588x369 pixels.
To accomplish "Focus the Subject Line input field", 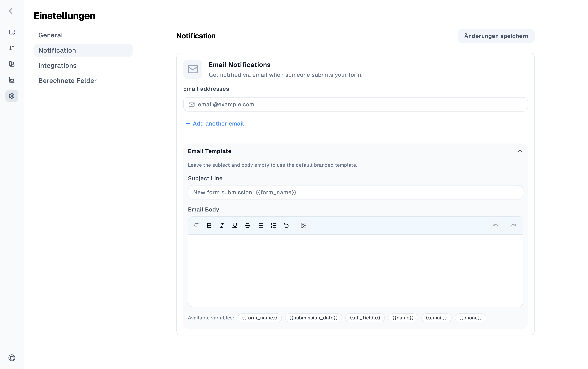I will (x=356, y=192).
